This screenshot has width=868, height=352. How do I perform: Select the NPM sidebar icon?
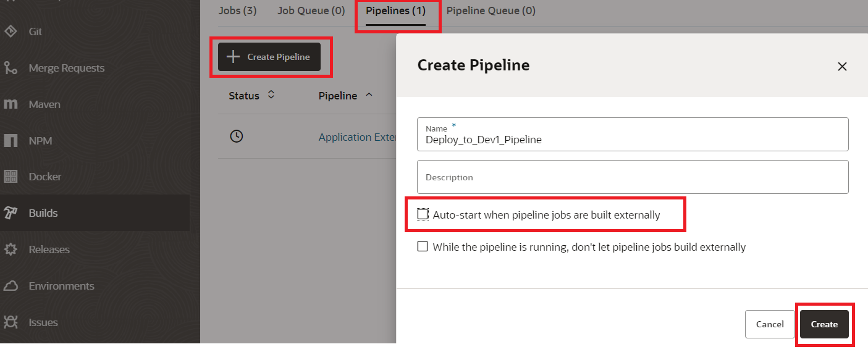11,141
